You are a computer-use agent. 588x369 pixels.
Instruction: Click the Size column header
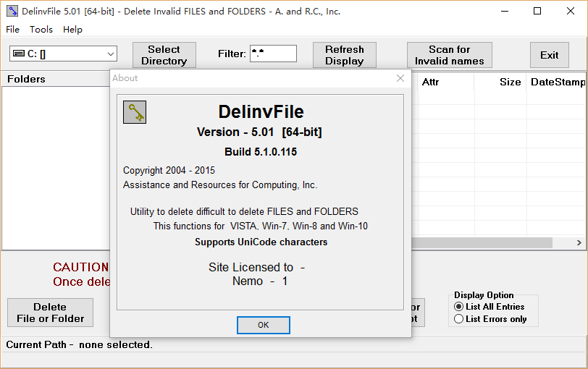coord(500,82)
